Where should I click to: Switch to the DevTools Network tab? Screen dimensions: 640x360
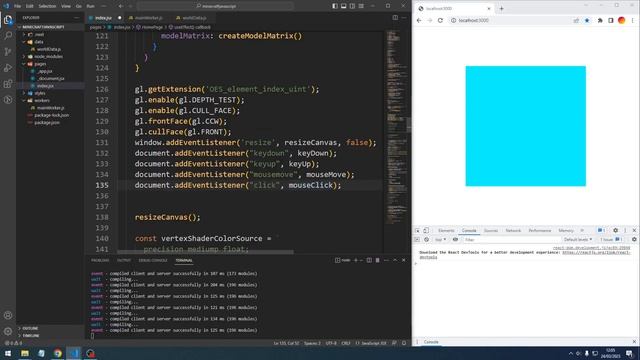(513, 231)
